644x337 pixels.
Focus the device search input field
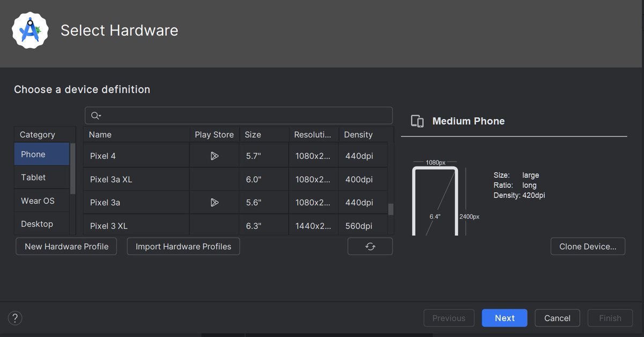click(x=239, y=115)
